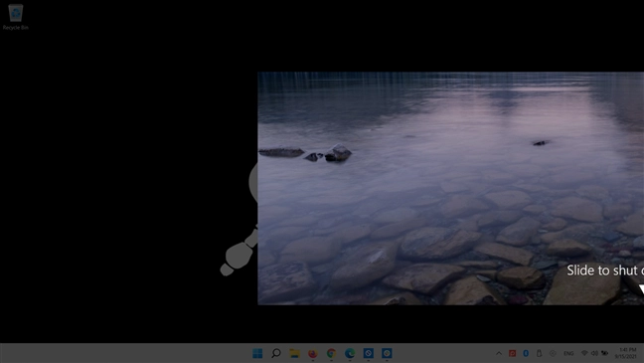Open Google Chrome from the taskbar
Viewport: 644px width, 363px height.
coord(332,353)
